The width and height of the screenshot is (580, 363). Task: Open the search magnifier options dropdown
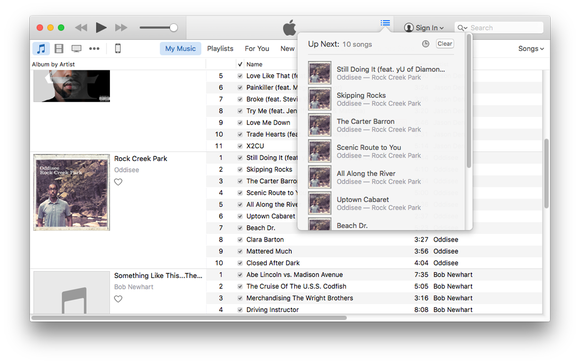462,28
